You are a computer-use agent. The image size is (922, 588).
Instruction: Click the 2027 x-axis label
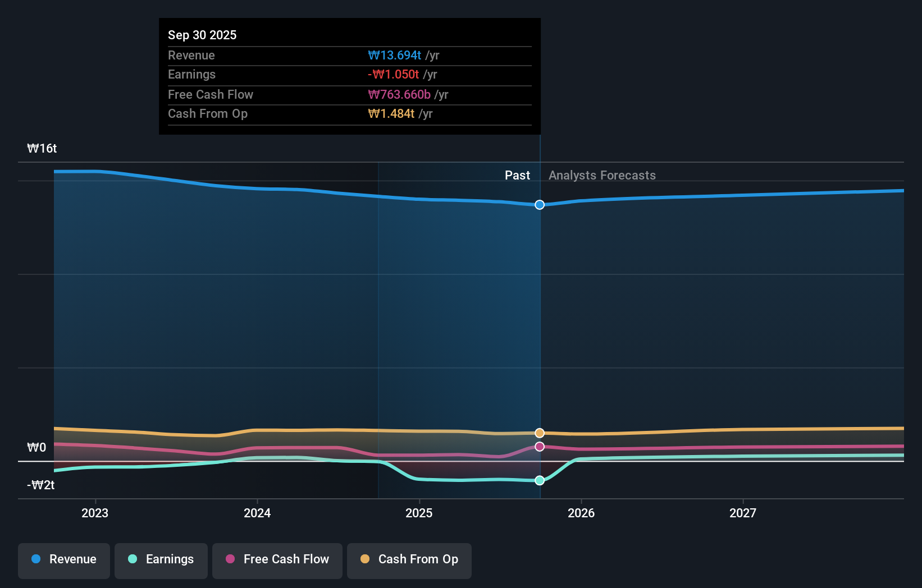[743, 513]
